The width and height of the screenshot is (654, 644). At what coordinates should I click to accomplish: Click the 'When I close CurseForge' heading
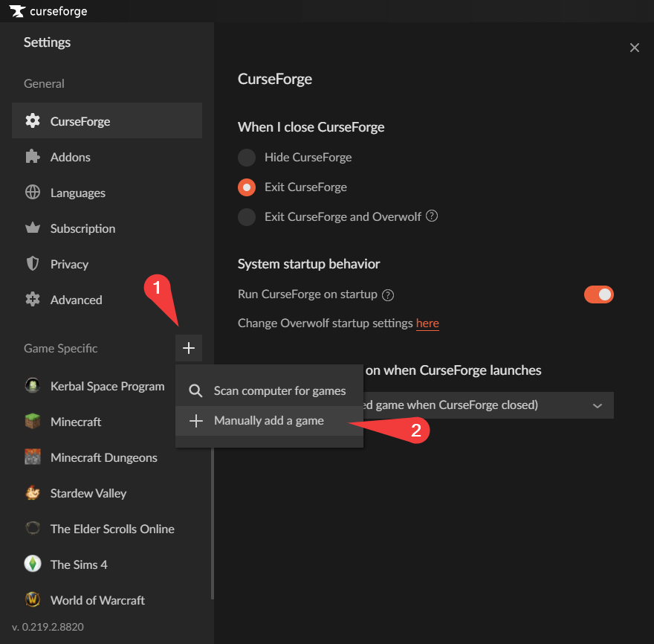tap(311, 127)
